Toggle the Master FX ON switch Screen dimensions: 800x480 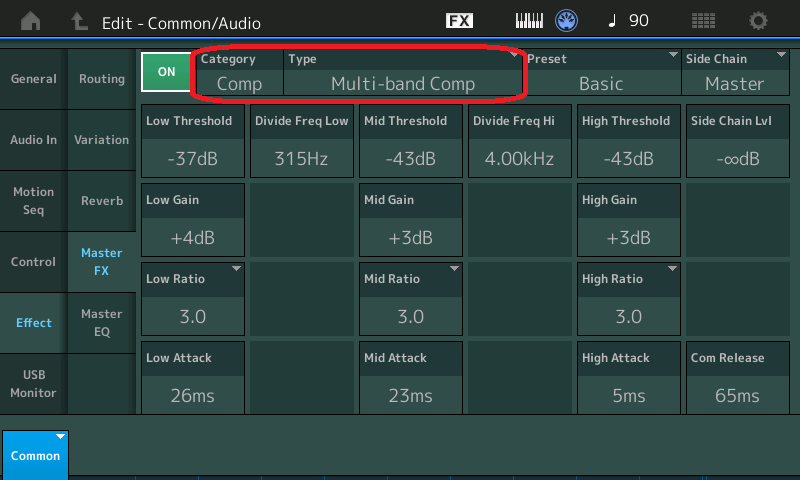pos(166,72)
